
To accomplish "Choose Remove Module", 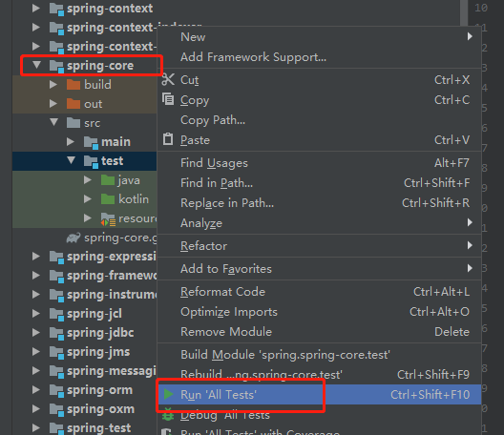I will tap(319, 332).
